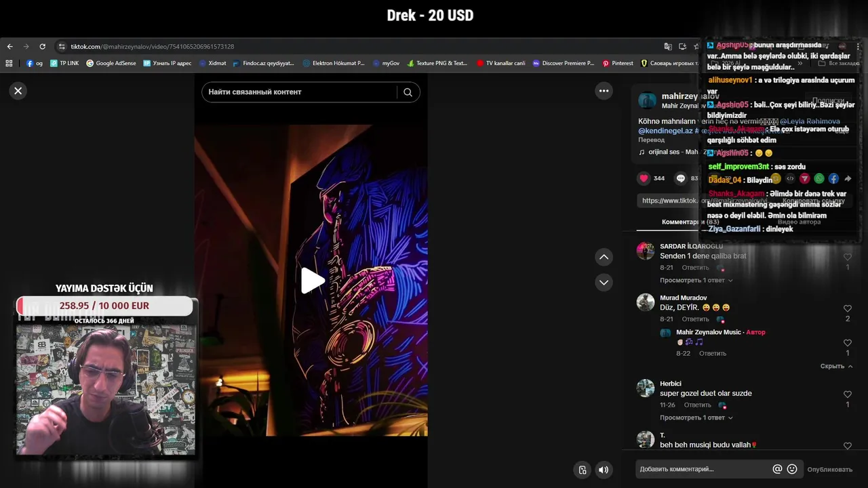Open the Discover Premiere bookmark
The height and width of the screenshot is (488, 868).
(x=563, y=63)
